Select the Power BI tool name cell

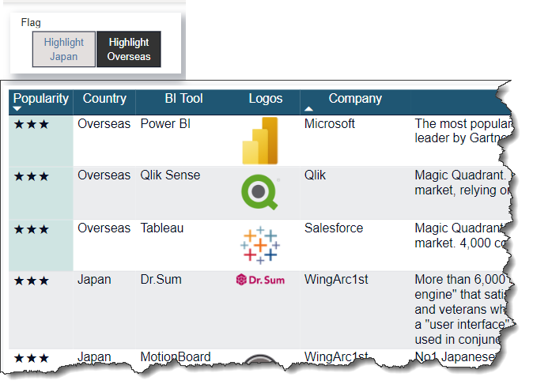tap(165, 124)
